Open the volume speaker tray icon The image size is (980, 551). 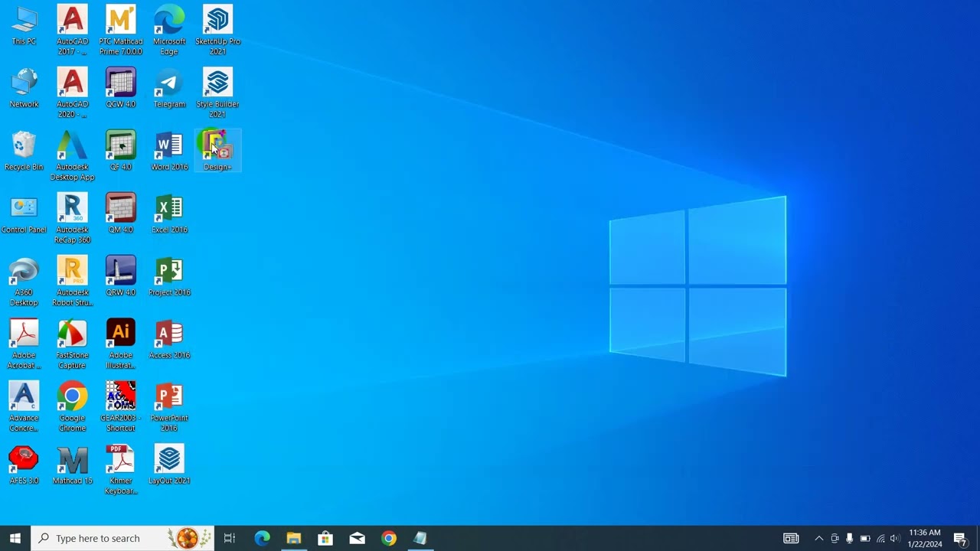click(895, 539)
